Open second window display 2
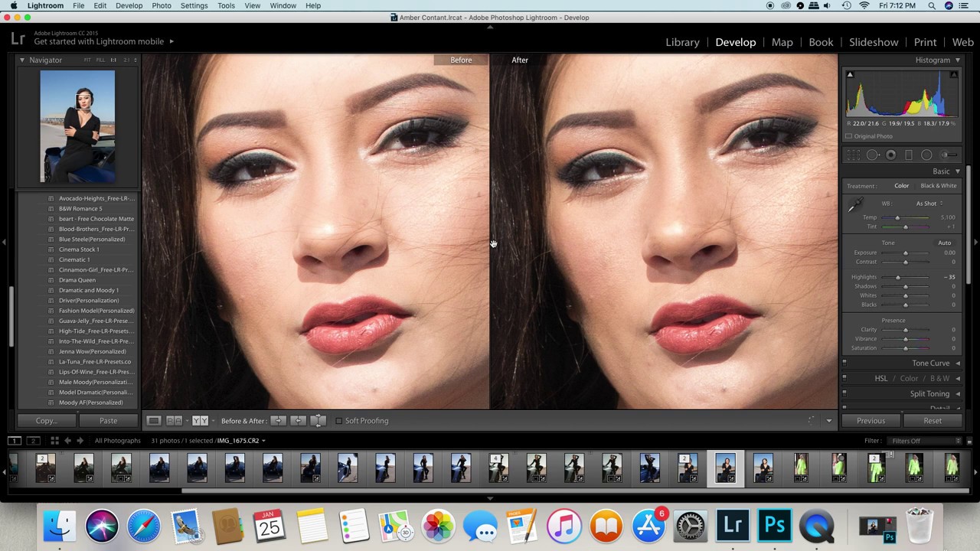 point(33,441)
